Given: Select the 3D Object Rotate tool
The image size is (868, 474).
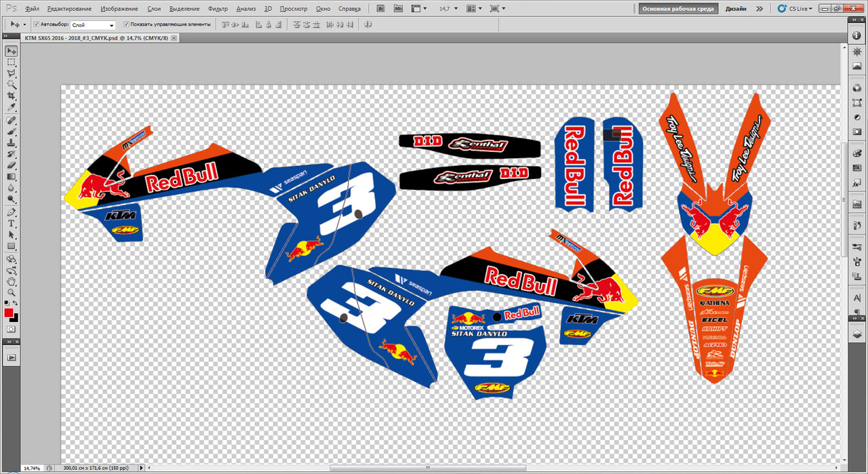Looking at the screenshot, I should 12,259.
